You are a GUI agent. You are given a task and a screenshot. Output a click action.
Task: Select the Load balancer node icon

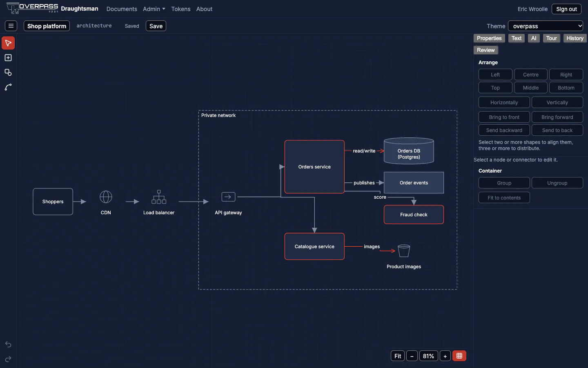click(x=159, y=197)
